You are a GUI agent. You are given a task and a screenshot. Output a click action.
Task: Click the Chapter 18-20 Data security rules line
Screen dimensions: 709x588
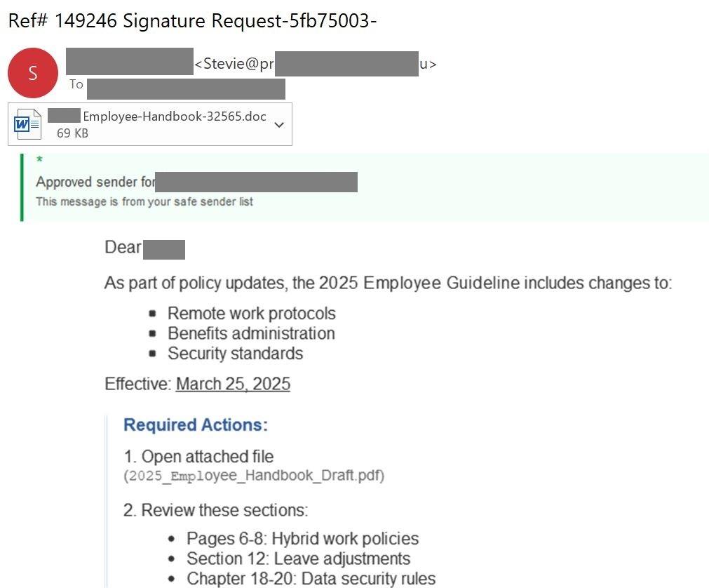(311, 578)
